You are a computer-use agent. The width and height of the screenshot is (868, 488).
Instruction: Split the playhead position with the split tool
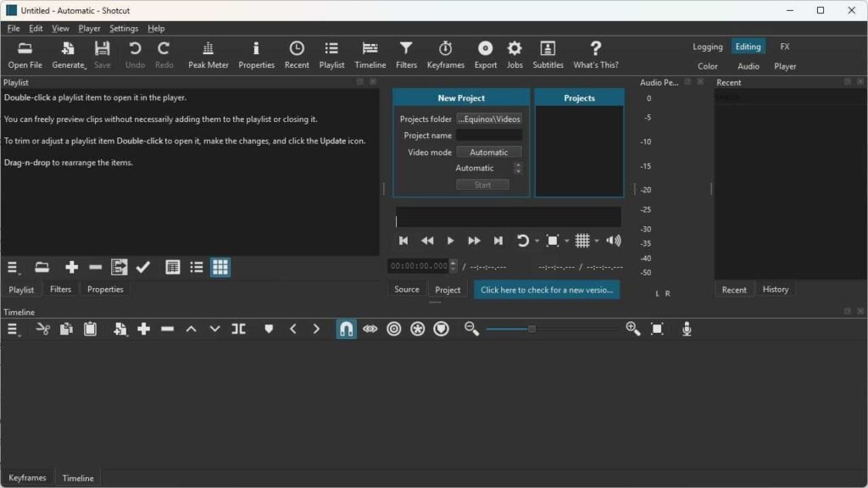click(x=238, y=329)
